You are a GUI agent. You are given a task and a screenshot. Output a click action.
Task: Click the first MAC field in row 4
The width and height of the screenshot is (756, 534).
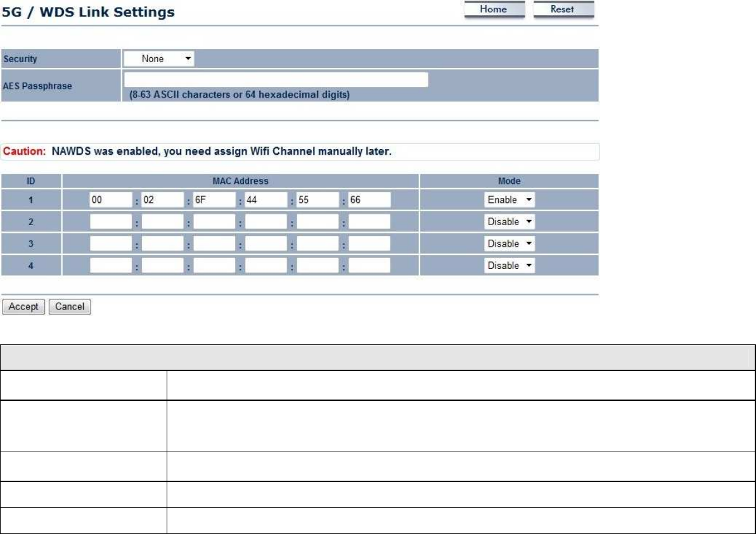tap(110, 266)
